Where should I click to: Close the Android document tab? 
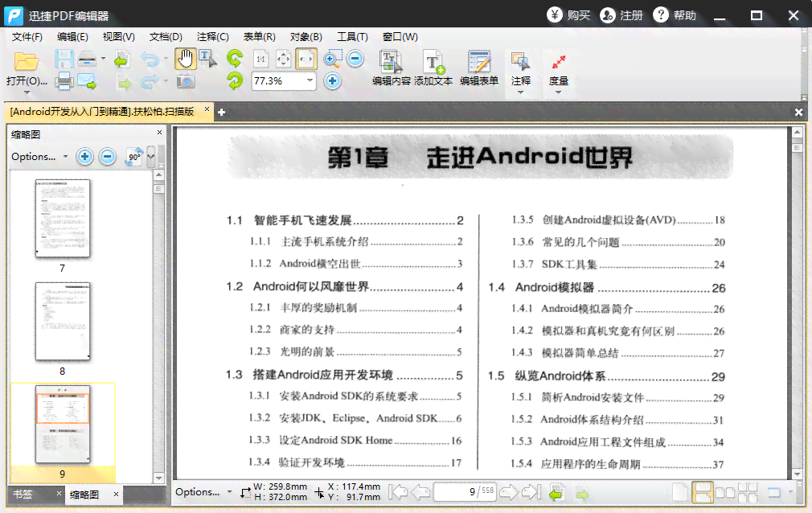(x=207, y=109)
